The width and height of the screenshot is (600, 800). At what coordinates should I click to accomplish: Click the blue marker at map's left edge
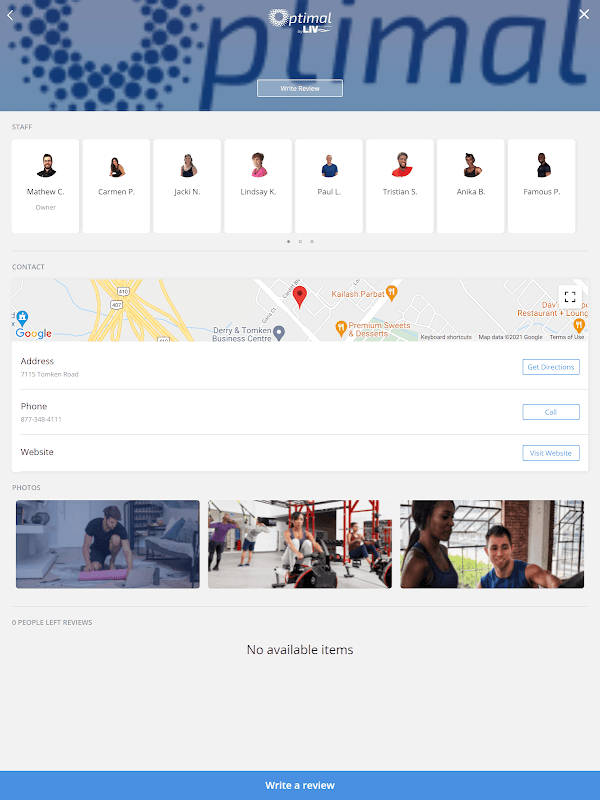tap(22, 318)
